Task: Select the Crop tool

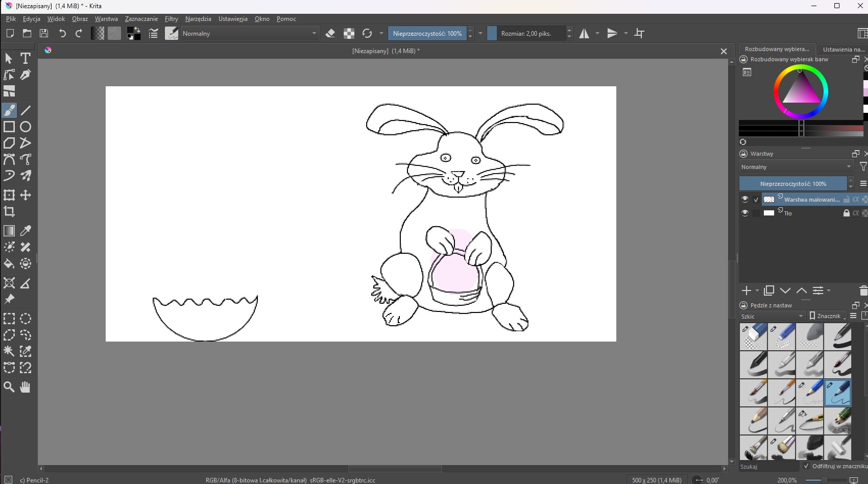Action: (x=9, y=211)
